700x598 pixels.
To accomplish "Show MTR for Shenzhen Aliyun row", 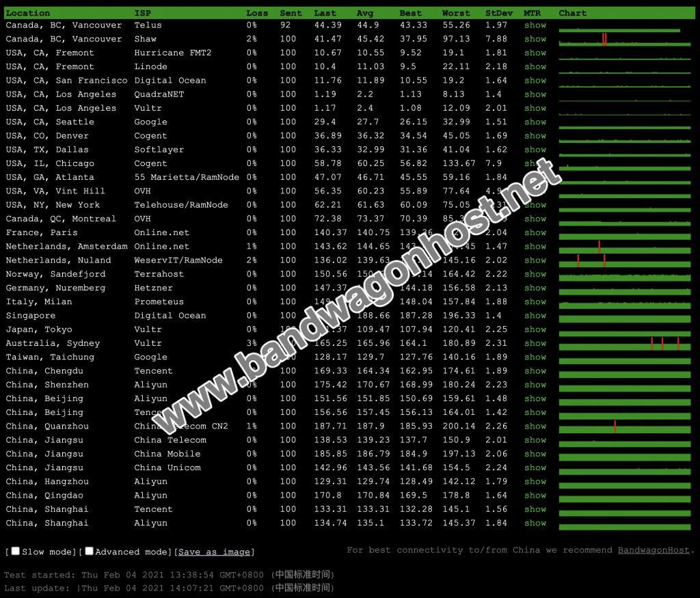I will click(535, 385).
